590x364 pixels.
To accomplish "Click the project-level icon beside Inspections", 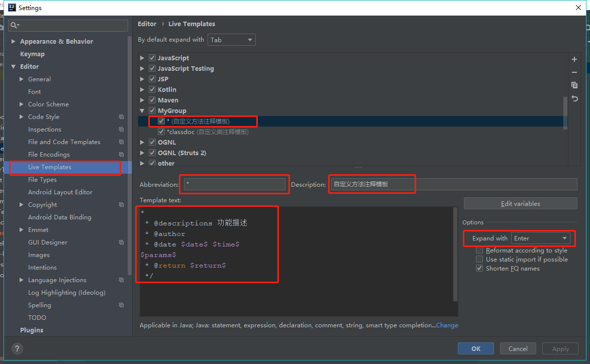I will (x=121, y=130).
